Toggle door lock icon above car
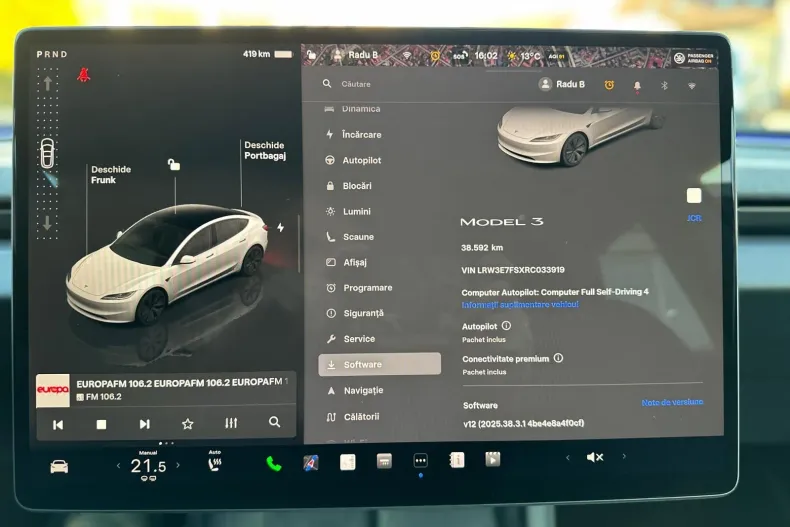 tap(174, 164)
